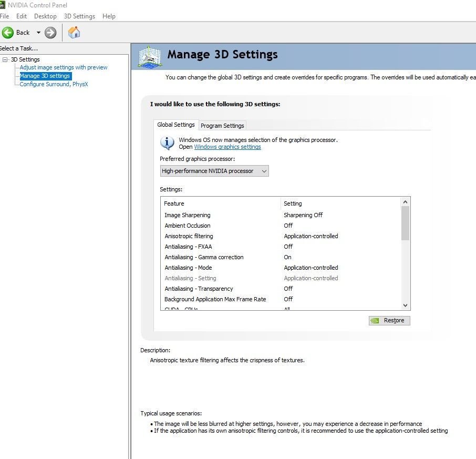Select Manage 3D settings in the tree

coord(45,76)
